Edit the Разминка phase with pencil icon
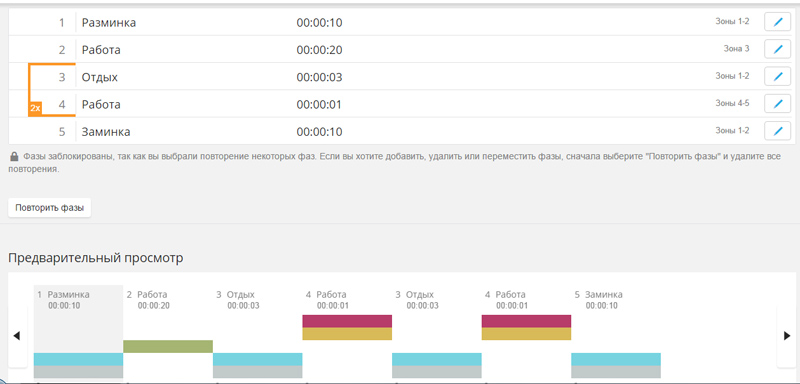This screenshot has width=800, height=384. click(777, 22)
